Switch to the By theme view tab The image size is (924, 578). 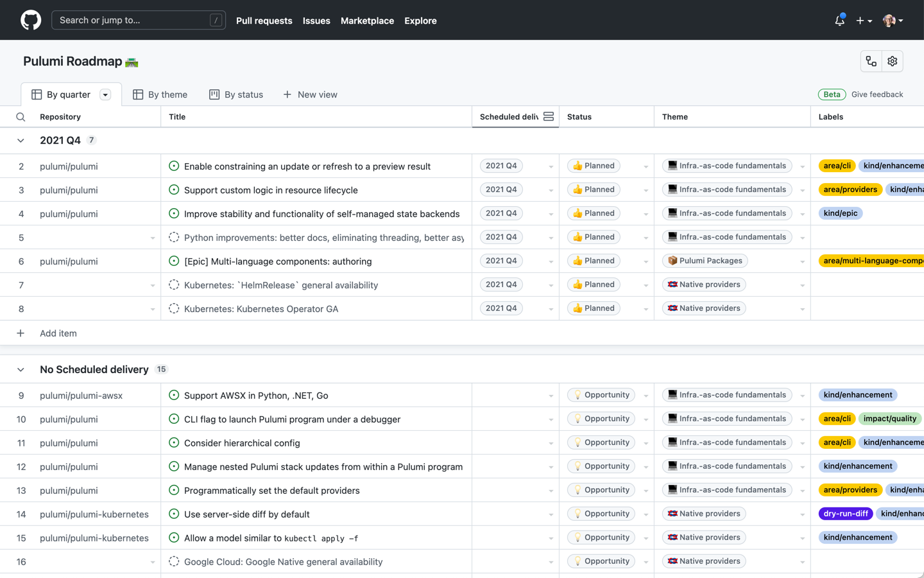(160, 94)
